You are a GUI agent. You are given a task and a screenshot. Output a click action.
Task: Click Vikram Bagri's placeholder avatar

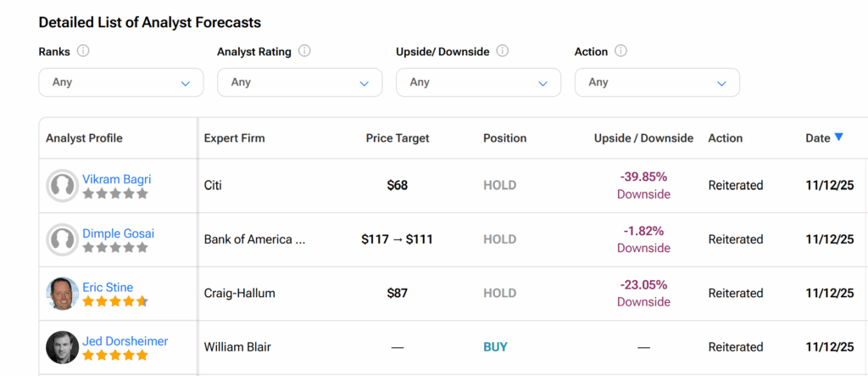63,185
